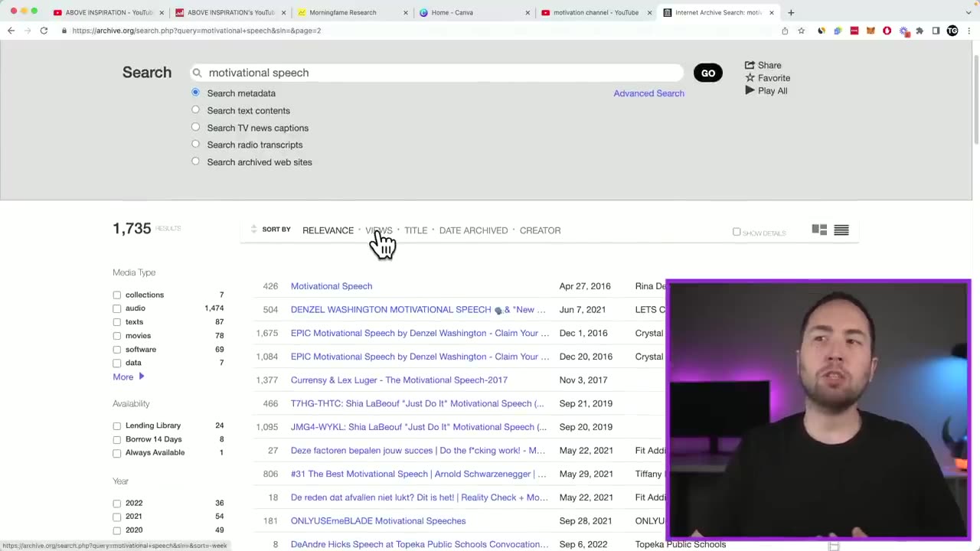Check the collections media type filter

(117, 295)
